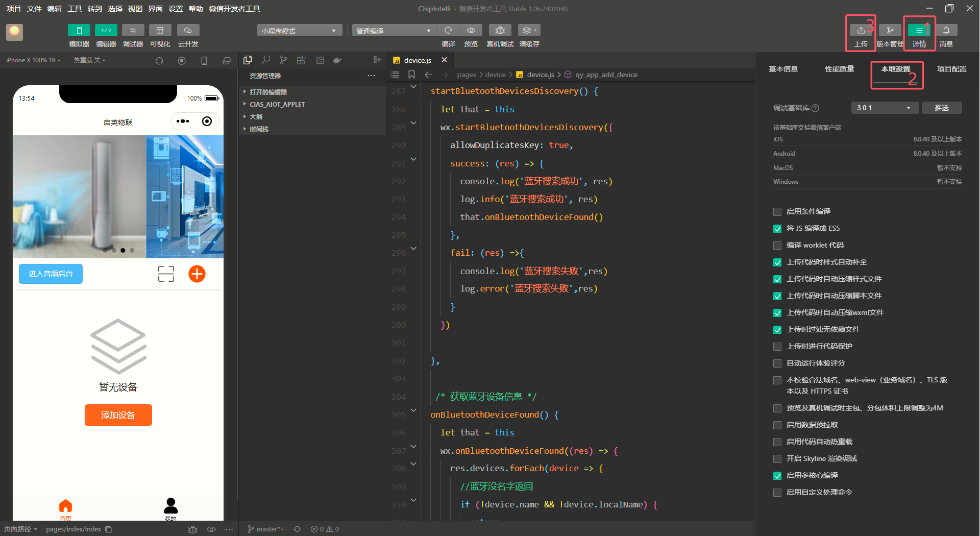
Task: Open cloud development icon
Action: (x=188, y=31)
